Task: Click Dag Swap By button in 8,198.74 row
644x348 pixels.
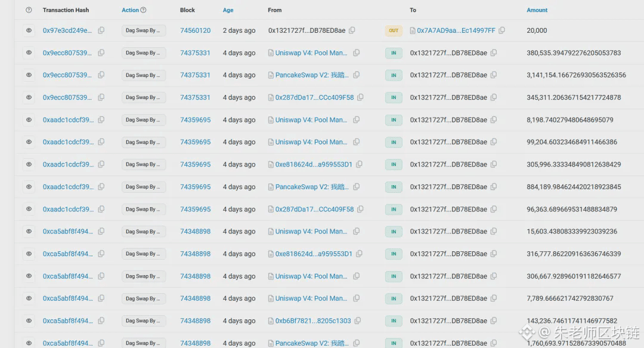Action: pos(143,120)
